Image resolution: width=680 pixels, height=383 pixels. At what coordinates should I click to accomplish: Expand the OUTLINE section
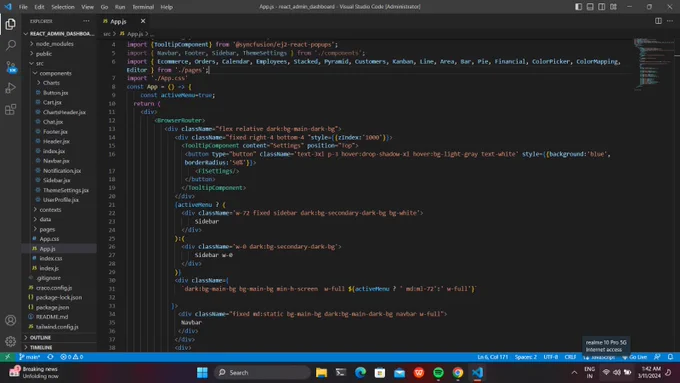click(59, 337)
